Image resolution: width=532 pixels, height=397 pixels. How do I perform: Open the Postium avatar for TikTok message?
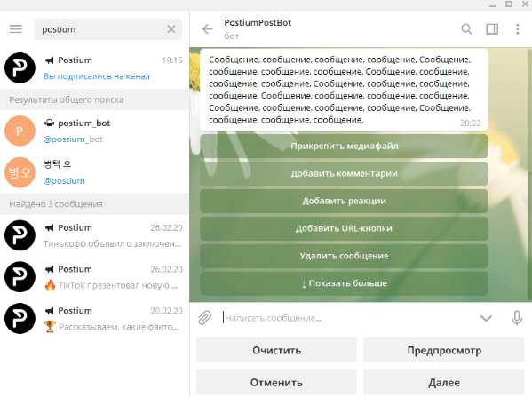[x=20, y=277]
